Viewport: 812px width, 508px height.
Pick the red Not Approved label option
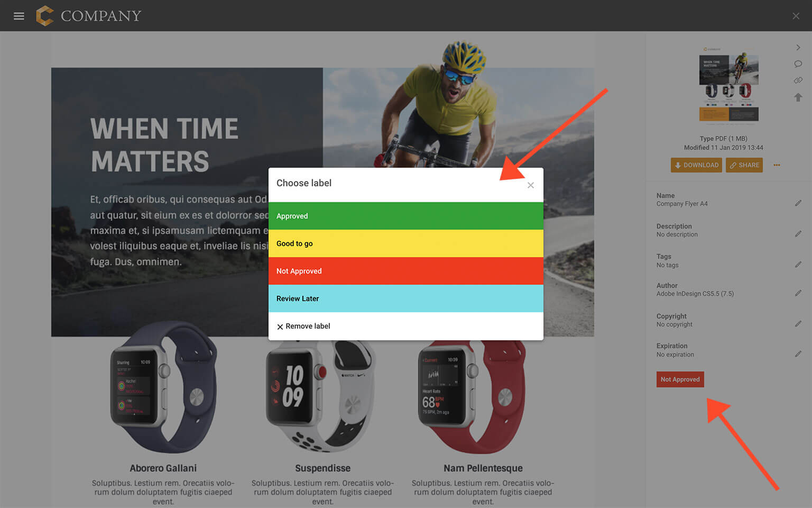406,271
